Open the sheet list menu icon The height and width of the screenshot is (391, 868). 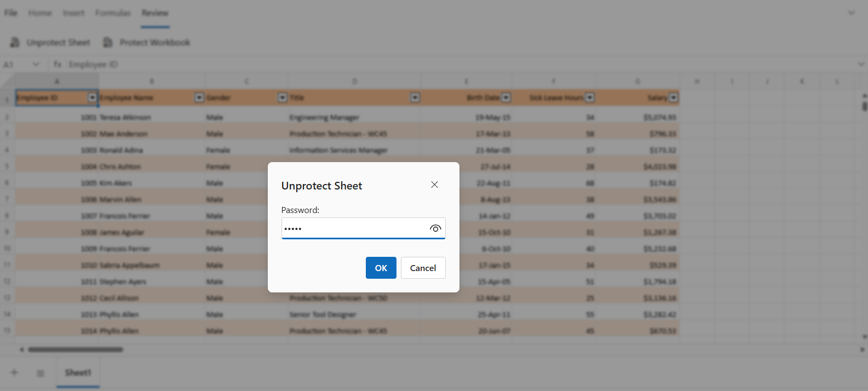40,373
